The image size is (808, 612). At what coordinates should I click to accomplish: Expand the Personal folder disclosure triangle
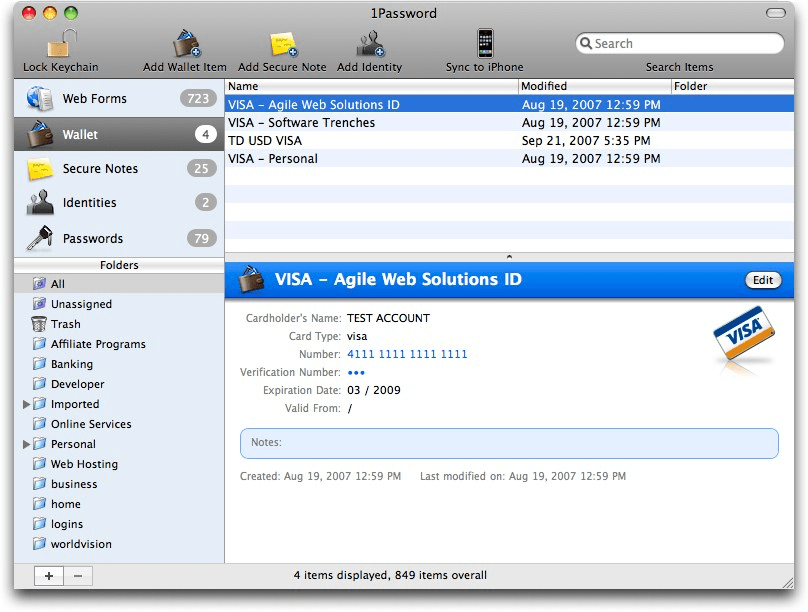(x=27, y=445)
